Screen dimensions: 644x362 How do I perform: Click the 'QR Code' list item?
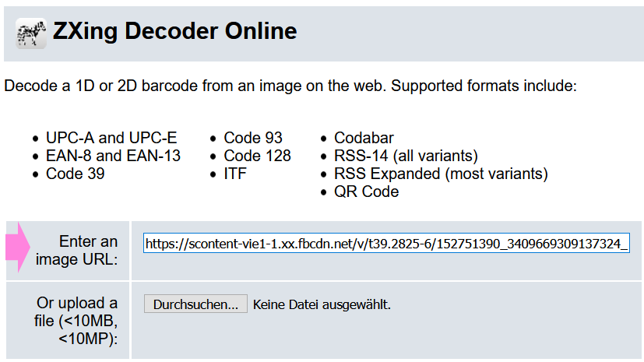coord(366,192)
